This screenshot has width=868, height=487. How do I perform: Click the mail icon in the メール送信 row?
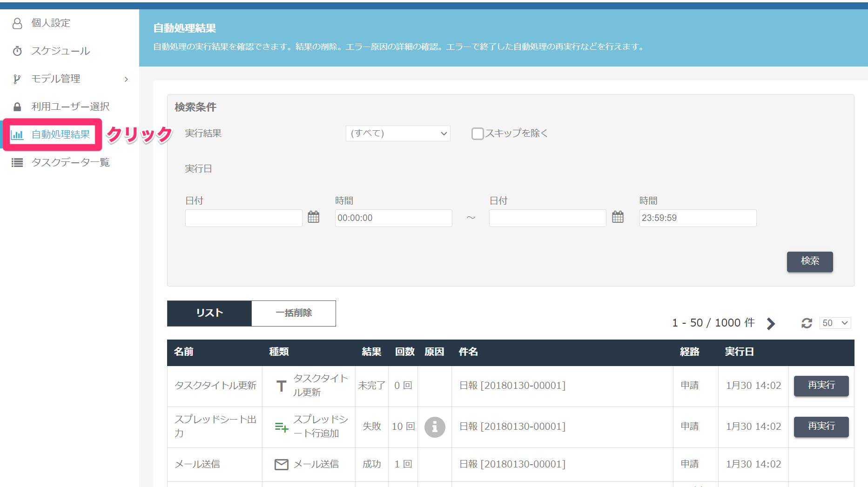(x=281, y=464)
